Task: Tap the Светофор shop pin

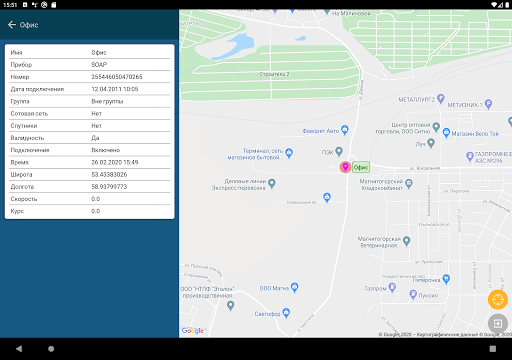Action: point(286,313)
